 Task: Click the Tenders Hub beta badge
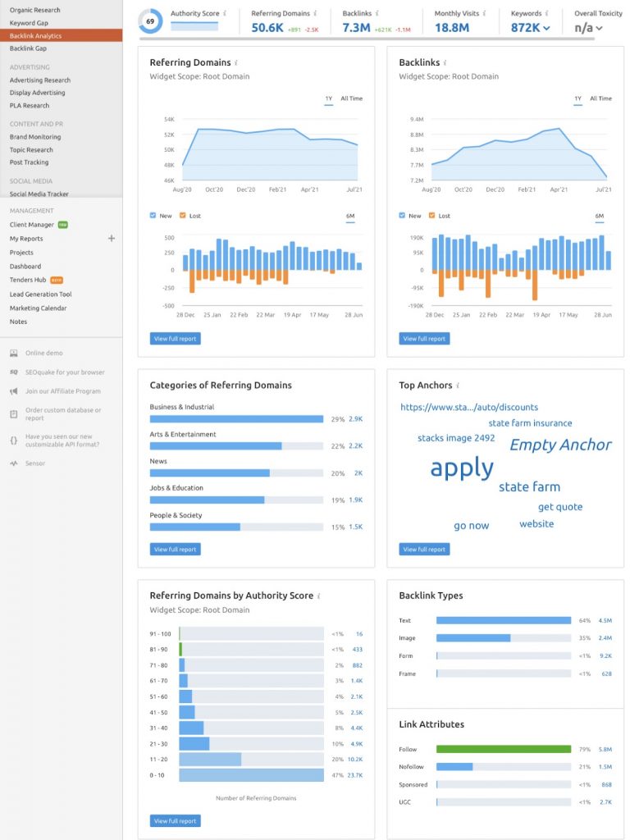(x=57, y=281)
